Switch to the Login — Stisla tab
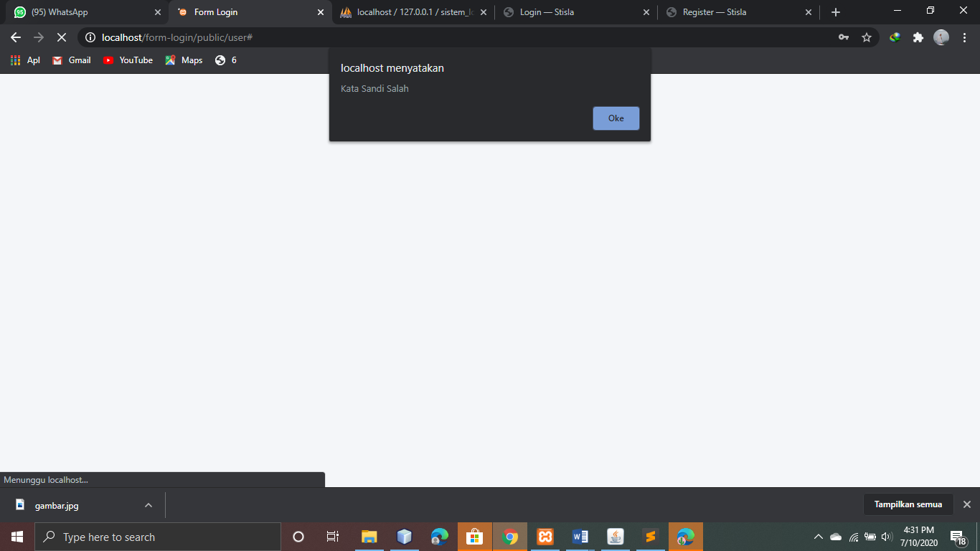This screenshot has width=980, height=551. [575, 12]
